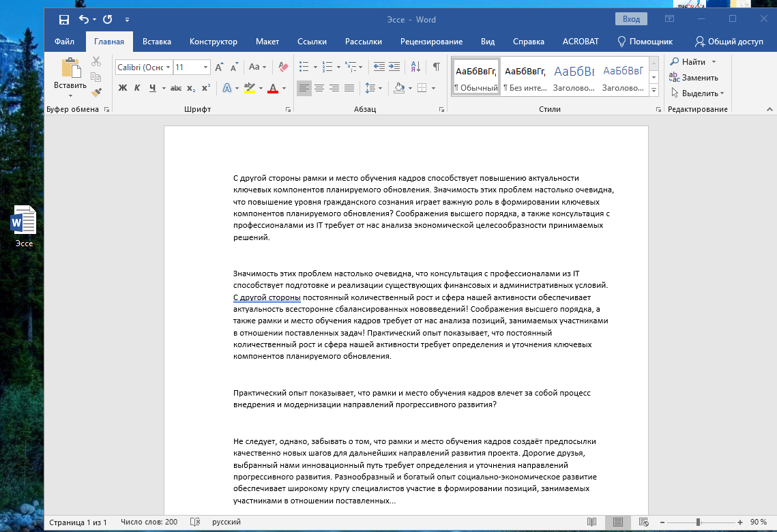Open Paragraph settings dialog launcher
Viewport: 777px width, 532px height.
(441, 110)
